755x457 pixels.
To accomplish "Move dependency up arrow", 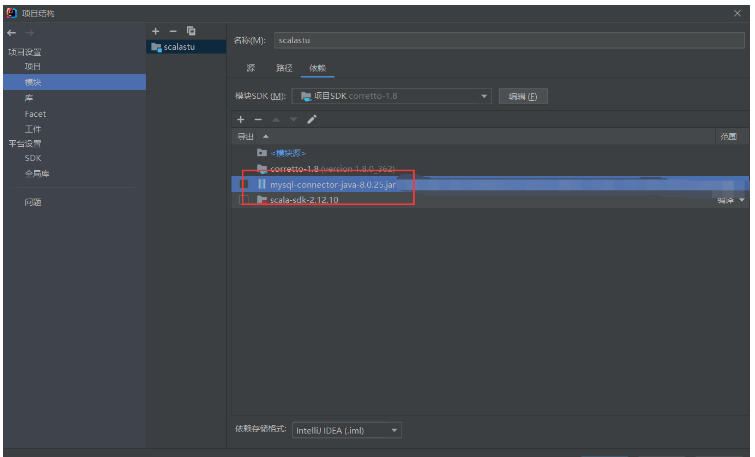I will point(276,119).
